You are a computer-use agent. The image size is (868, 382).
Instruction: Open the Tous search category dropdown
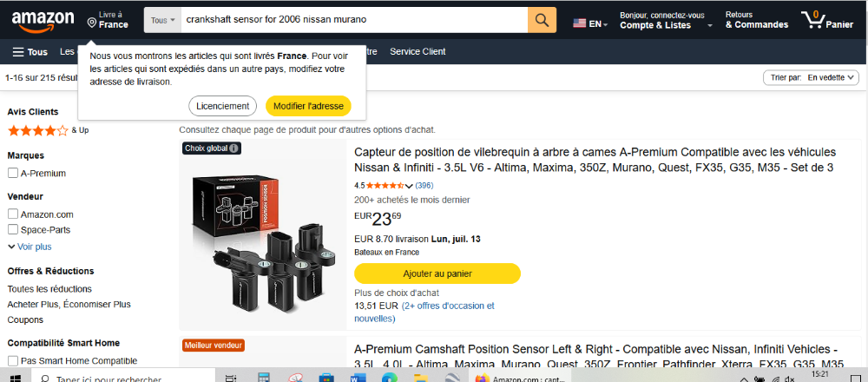163,21
